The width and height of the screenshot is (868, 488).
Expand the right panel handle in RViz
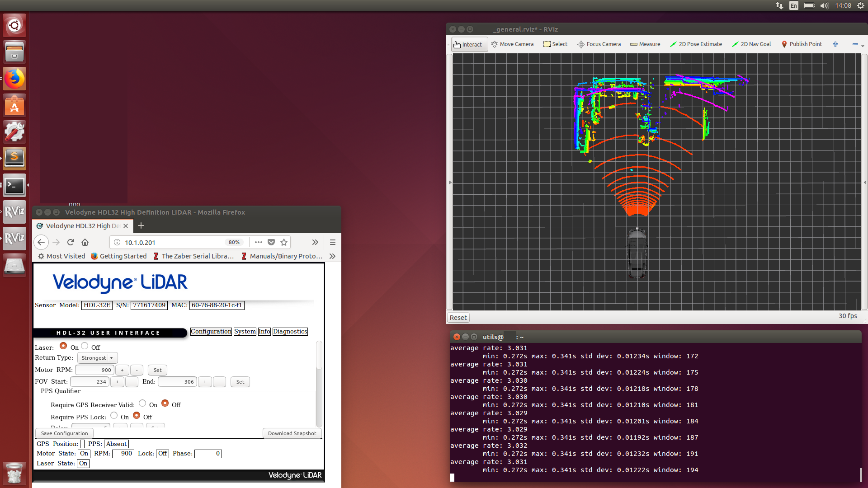click(x=865, y=183)
